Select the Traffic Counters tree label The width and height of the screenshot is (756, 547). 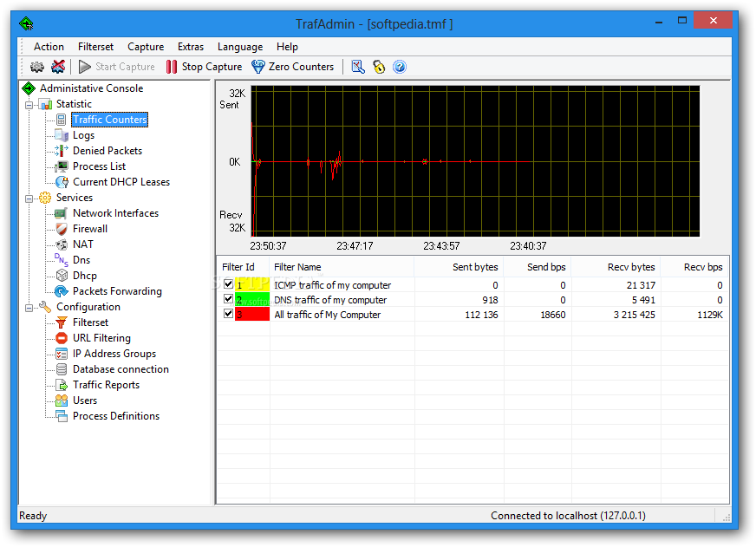pyautogui.click(x=110, y=120)
